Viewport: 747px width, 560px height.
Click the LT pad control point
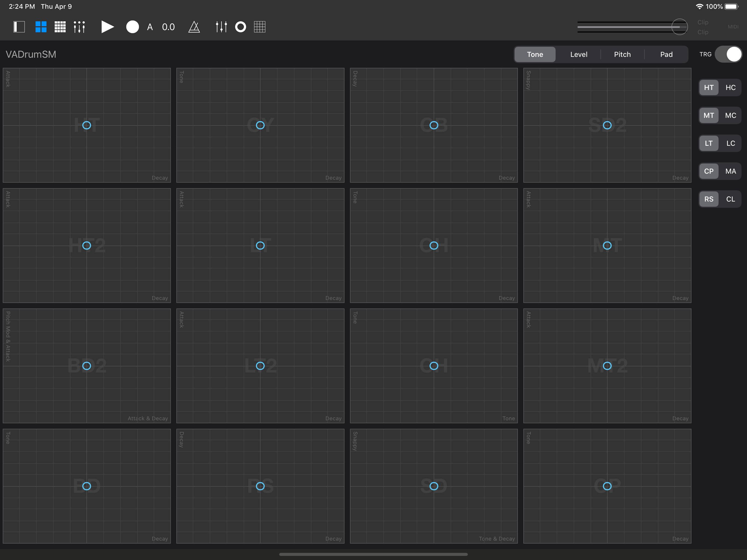(260, 246)
